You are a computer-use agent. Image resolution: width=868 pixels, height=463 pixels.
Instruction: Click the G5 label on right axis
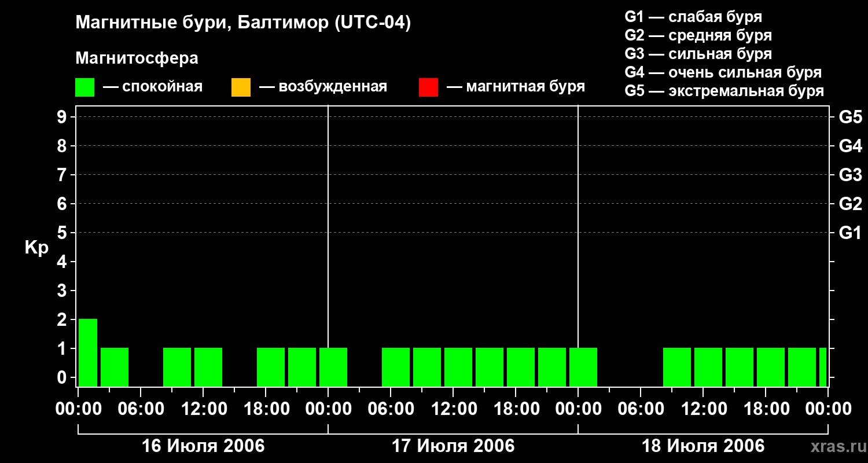click(x=850, y=117)
